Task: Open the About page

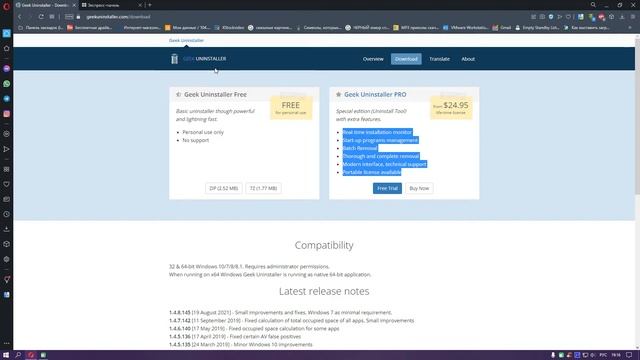Action: (468, 59)
